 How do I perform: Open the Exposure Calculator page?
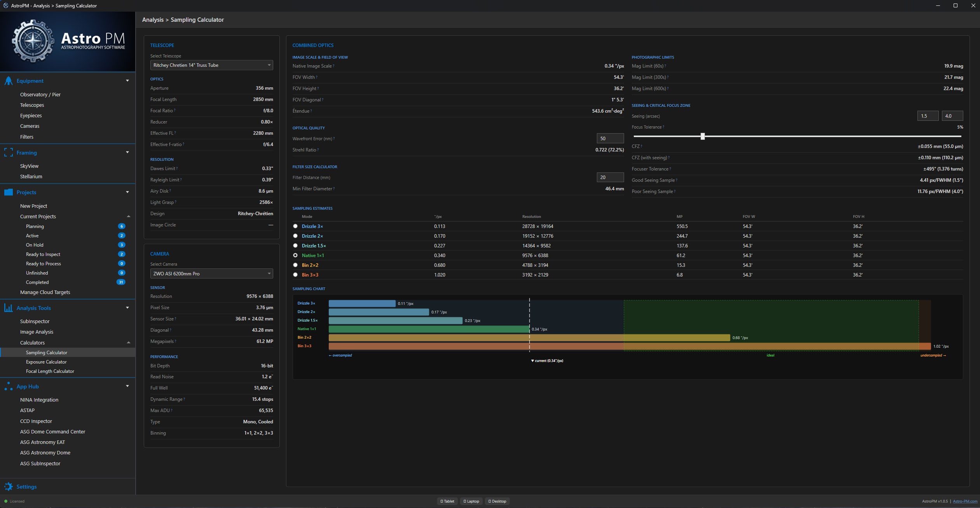coord(46,362)
